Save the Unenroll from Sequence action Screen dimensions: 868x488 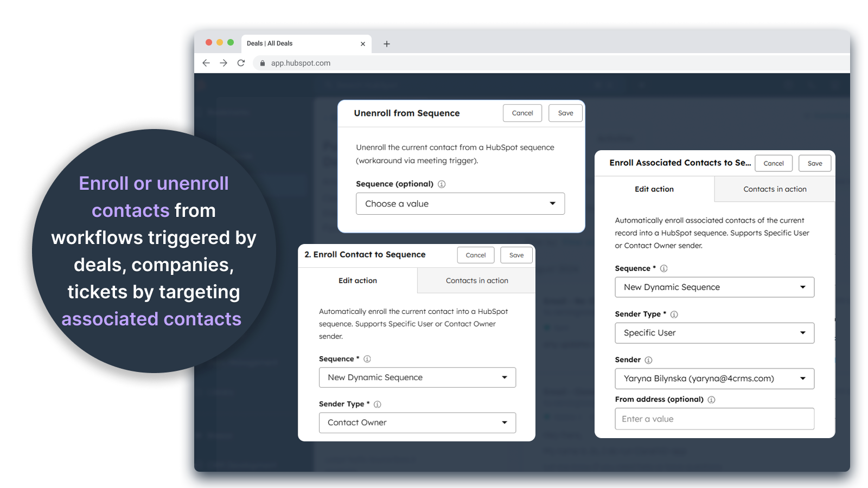pos(565,113)
